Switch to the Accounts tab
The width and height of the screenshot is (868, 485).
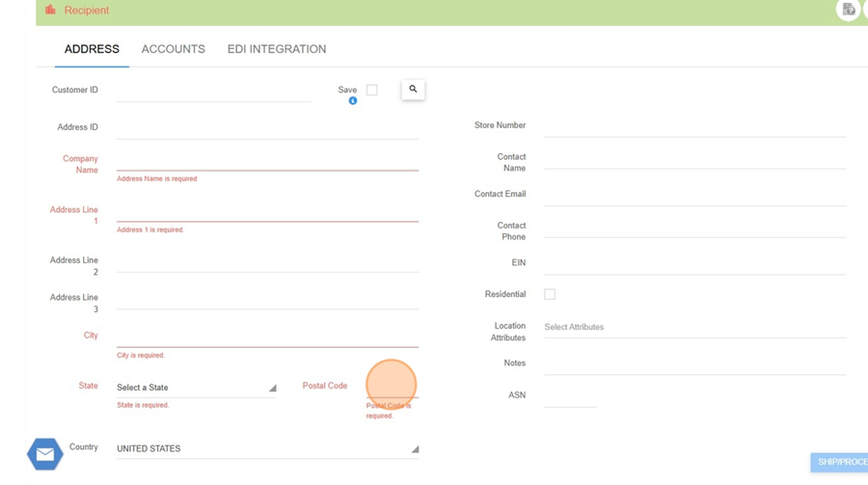coord(174,49)
